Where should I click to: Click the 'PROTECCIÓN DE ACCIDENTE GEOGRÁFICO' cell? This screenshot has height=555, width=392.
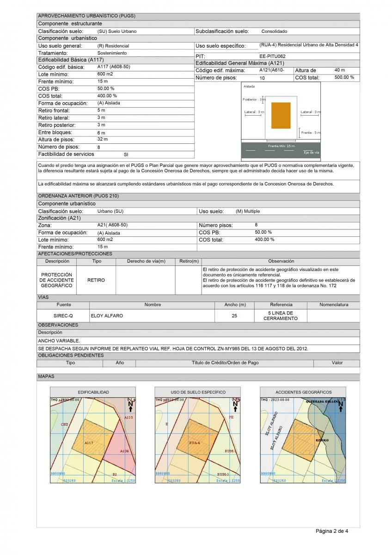pyautogui.click(x=56, y=280)
